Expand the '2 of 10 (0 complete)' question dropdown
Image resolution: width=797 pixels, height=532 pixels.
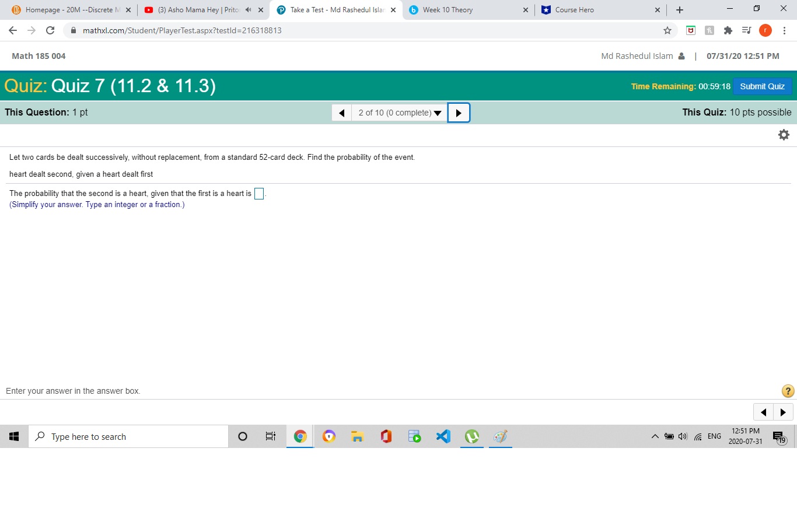[400, 113]
